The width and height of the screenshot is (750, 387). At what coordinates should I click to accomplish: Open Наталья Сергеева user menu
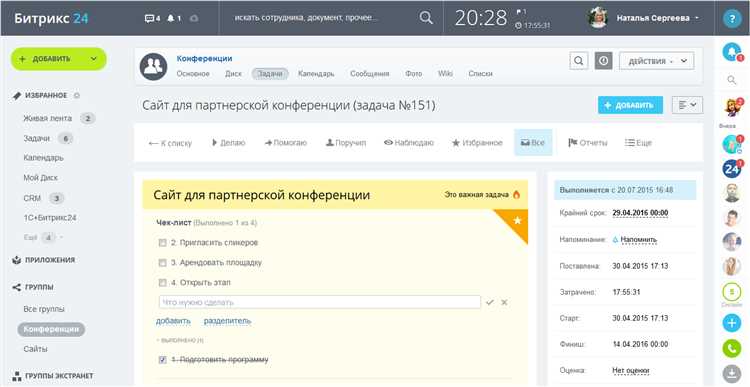[657, 18]
